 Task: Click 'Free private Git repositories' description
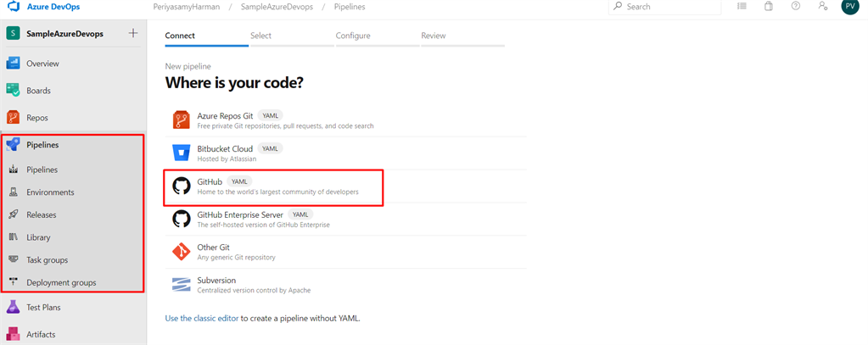[286, 125]
